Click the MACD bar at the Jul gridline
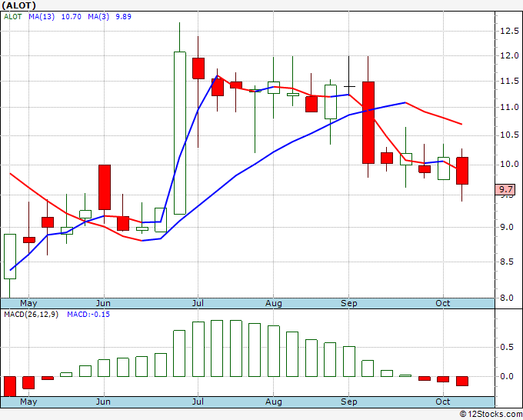Viewport: 523px width, 420px height. pos(198,349)
